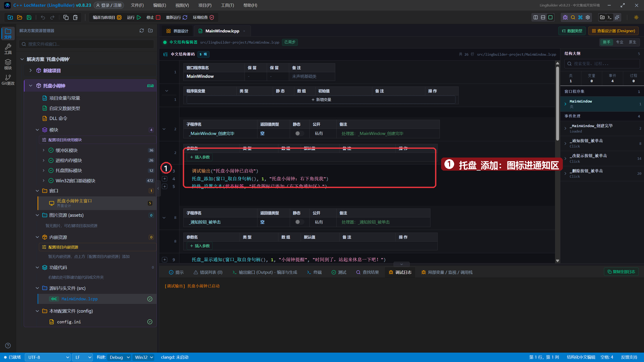
Task: Click the AI sparkle icon in toolbar
Action: pos(617,17)
